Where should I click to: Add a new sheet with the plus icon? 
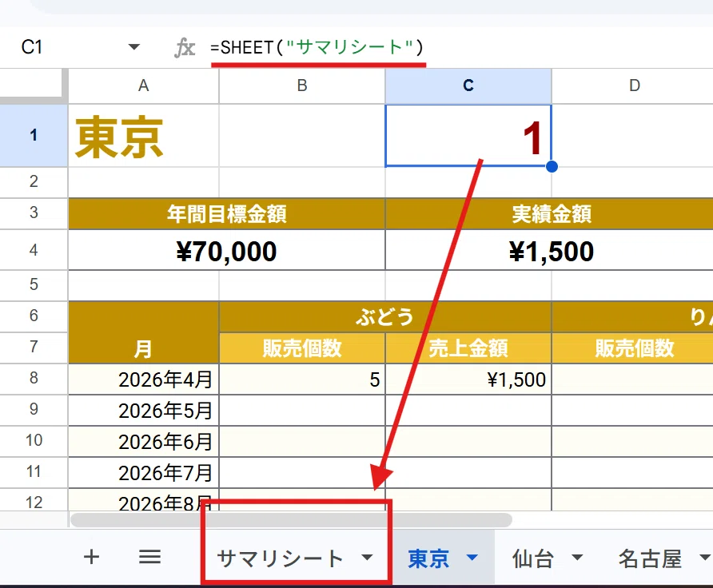(91, 557)
